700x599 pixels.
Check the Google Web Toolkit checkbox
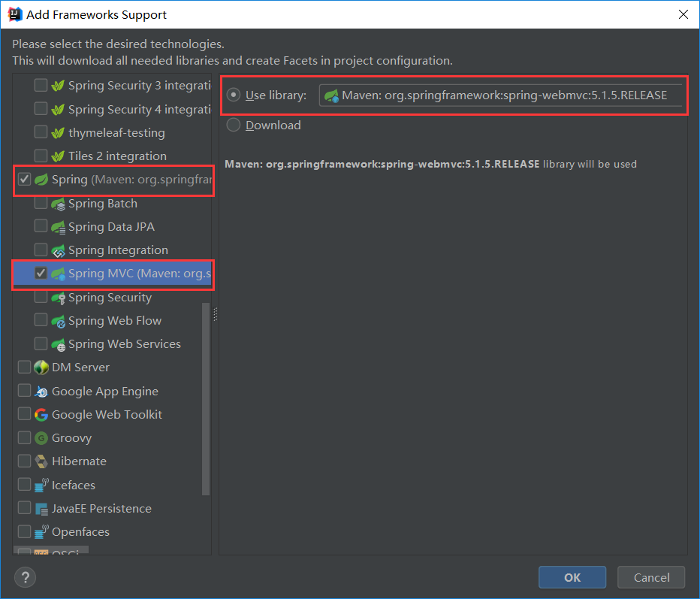[x=24, y=414]
